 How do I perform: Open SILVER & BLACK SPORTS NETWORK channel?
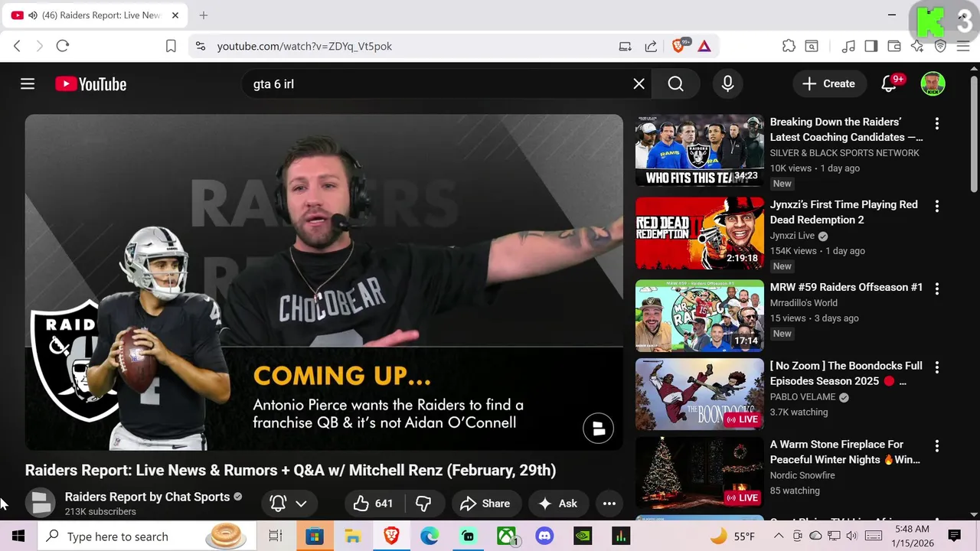pos(844,153)
